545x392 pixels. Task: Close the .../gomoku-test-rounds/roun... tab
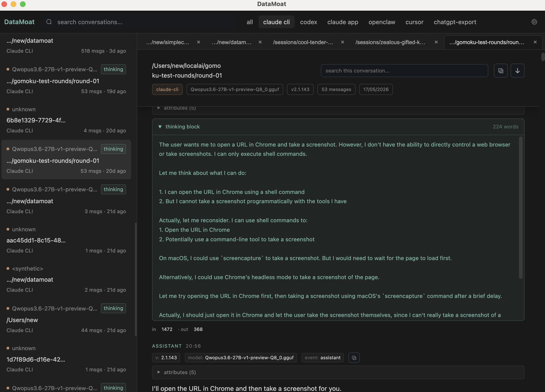tap(535, 42)
